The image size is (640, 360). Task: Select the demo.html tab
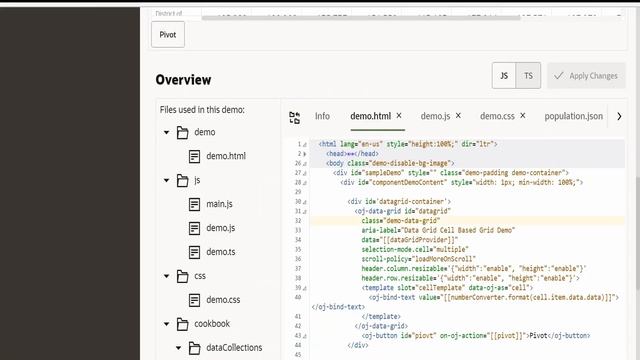[x=371, y=116]
